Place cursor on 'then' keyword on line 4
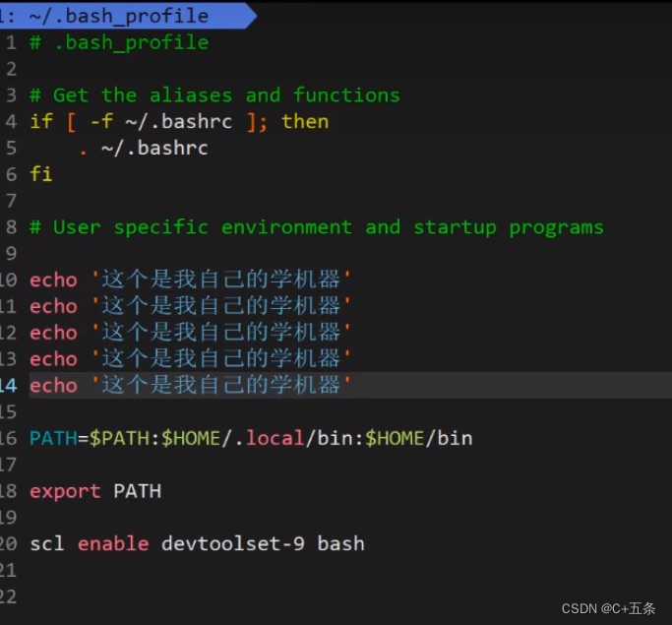672x625 pixels. tap(305, 121)
